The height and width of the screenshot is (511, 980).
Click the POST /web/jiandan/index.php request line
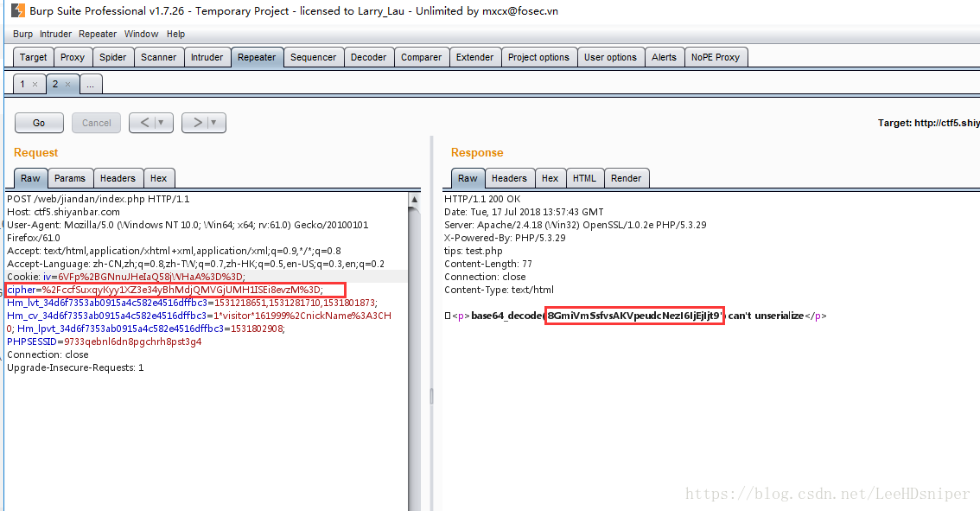[x=99, y=199]
